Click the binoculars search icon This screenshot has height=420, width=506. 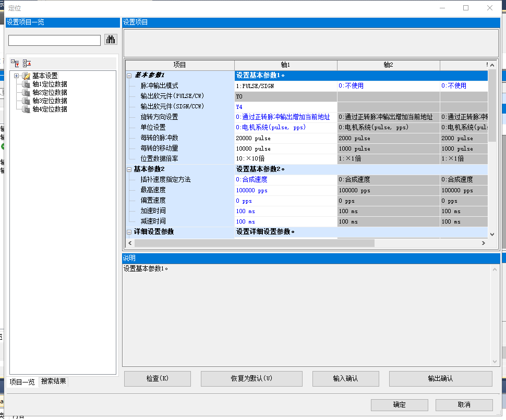click(x=111, y=40)
